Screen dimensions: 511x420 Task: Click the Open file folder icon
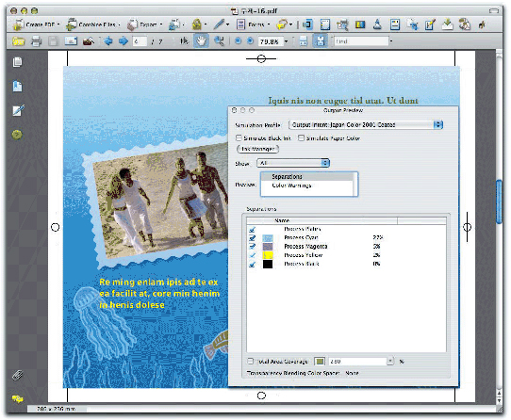tap(19, 41)
